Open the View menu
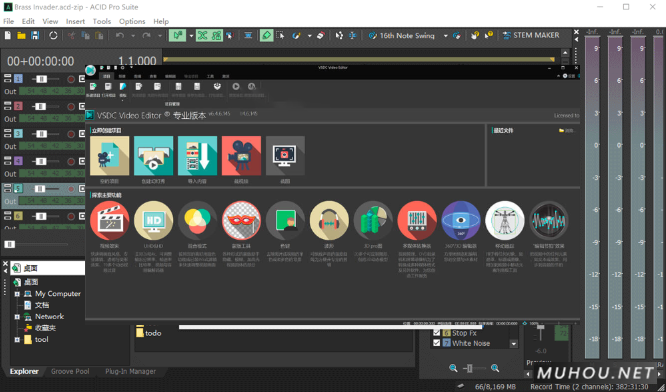The height and width of the screenshot is (392, 666). click(50, 21)
